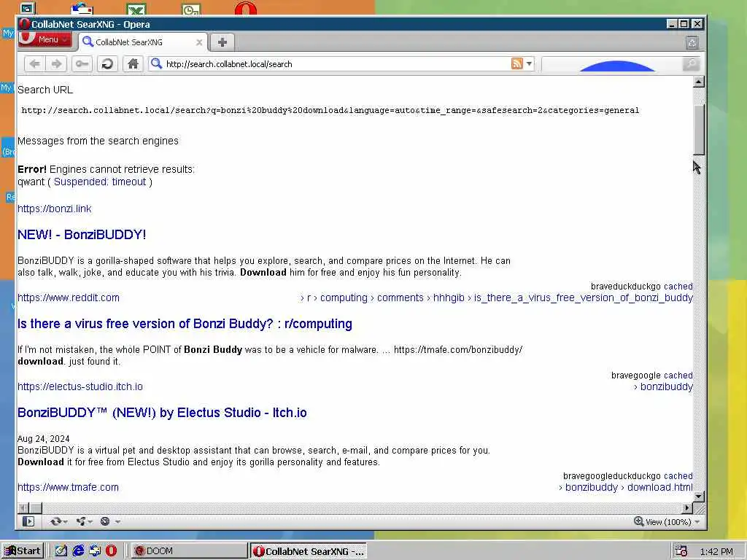Click the 'is_there_a_virus_free_version_of_bonzi_buddy' breadcrumb
The image size is (747, 560).
tap(583, 297)
